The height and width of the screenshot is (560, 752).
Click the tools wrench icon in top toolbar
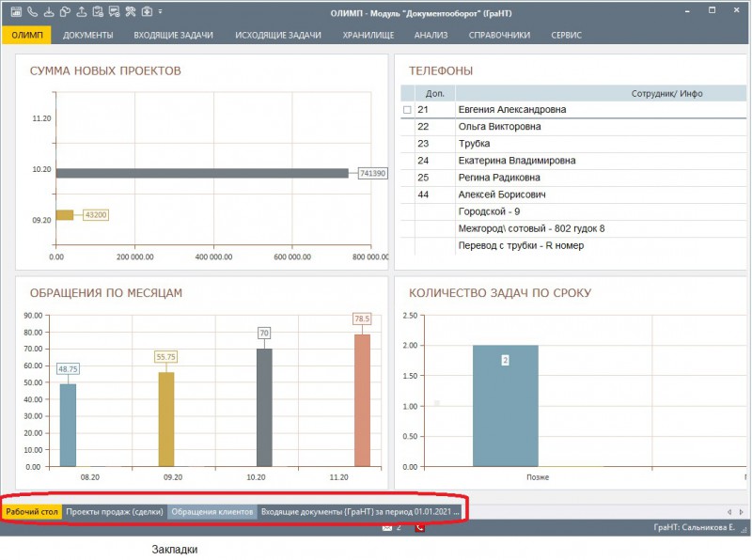130,12
